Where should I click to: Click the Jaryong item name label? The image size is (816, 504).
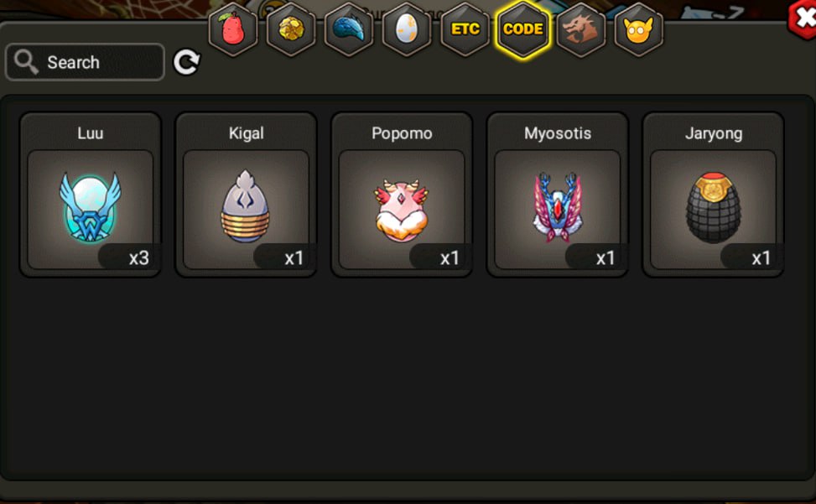pos(714,133)
